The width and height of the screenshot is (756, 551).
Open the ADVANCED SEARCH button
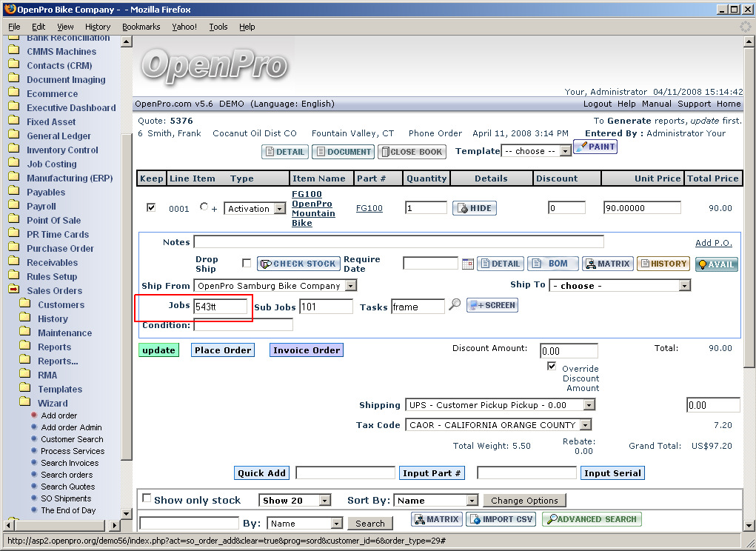pyautogui.click(x=591, y=519)
